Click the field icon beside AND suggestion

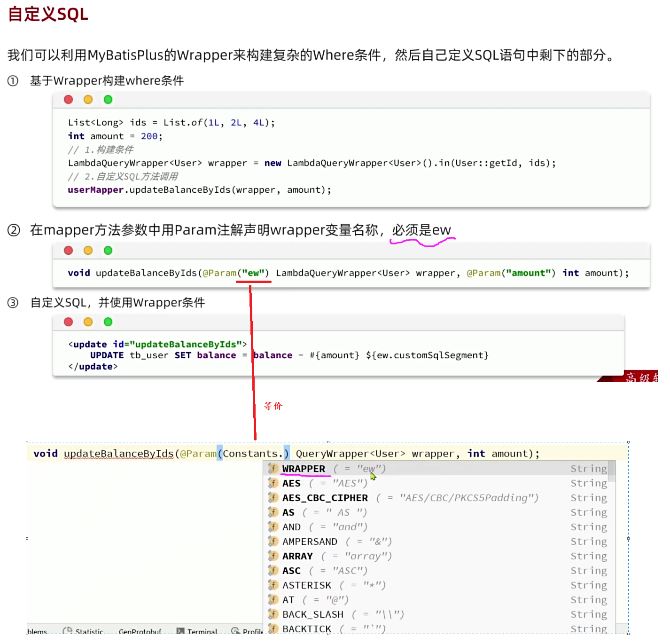point(273,527)
